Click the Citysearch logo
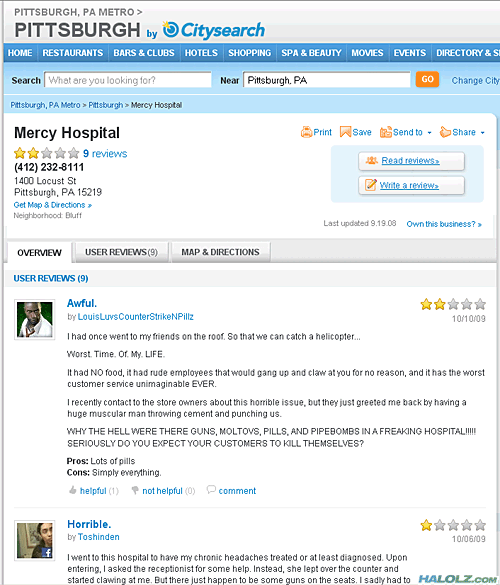This screenshot has width=500, height=585. [x=214, y=30]
